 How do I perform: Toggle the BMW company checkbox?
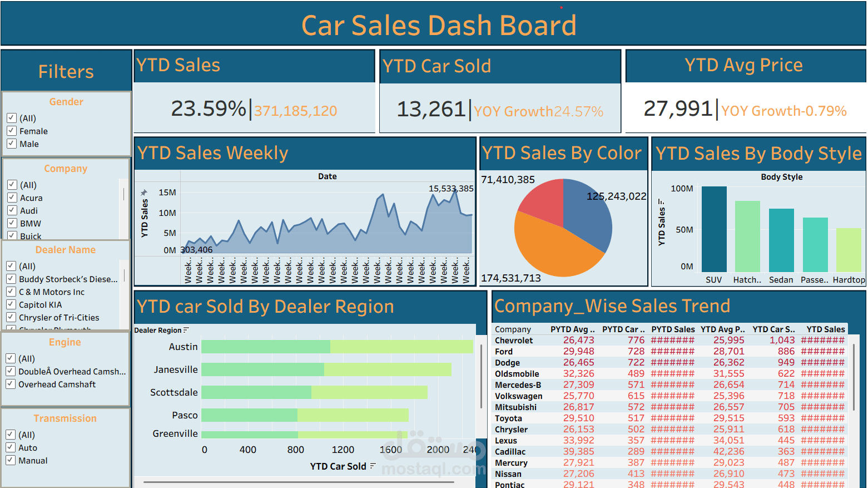pyautogui.click(x=12, y=223)
